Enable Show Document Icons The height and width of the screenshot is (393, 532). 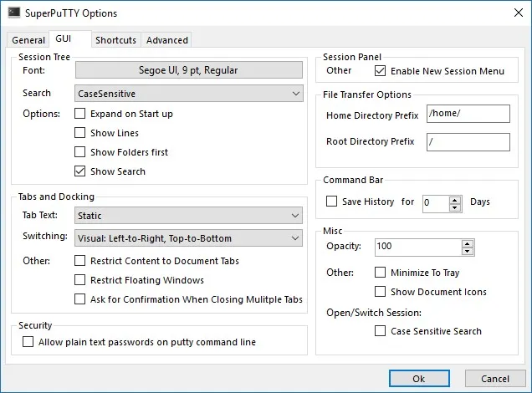pos(380,292)
